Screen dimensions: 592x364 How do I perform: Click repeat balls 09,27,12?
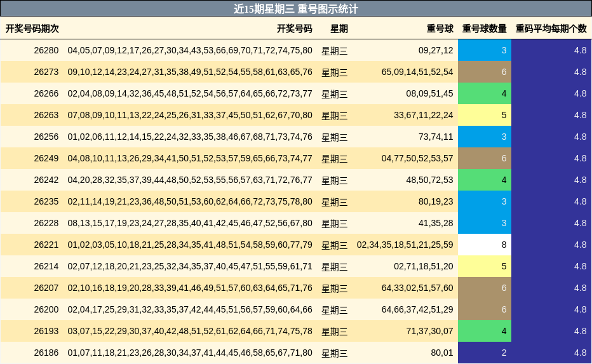point(436,51)
